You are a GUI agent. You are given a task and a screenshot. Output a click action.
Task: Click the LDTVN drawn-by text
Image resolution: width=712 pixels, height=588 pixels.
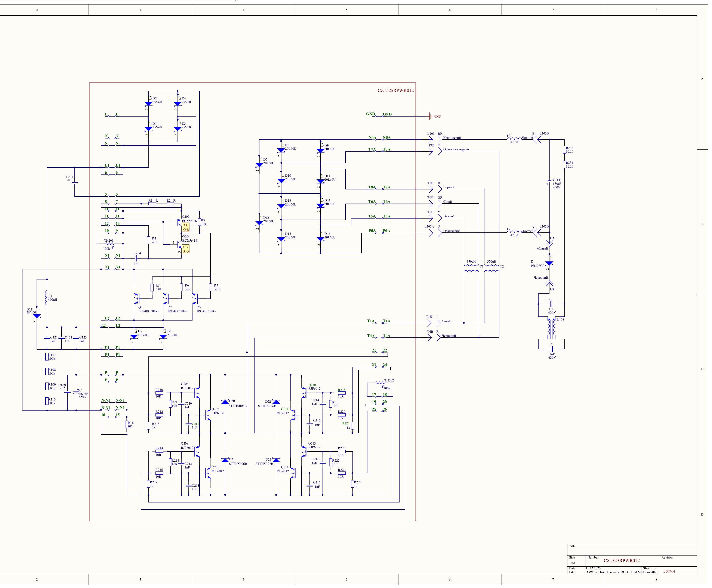pyautogui.click(x=669, y=571)
